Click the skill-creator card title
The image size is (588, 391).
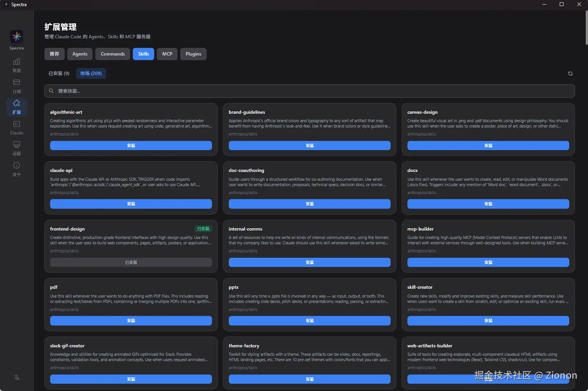tap(420, 287)
